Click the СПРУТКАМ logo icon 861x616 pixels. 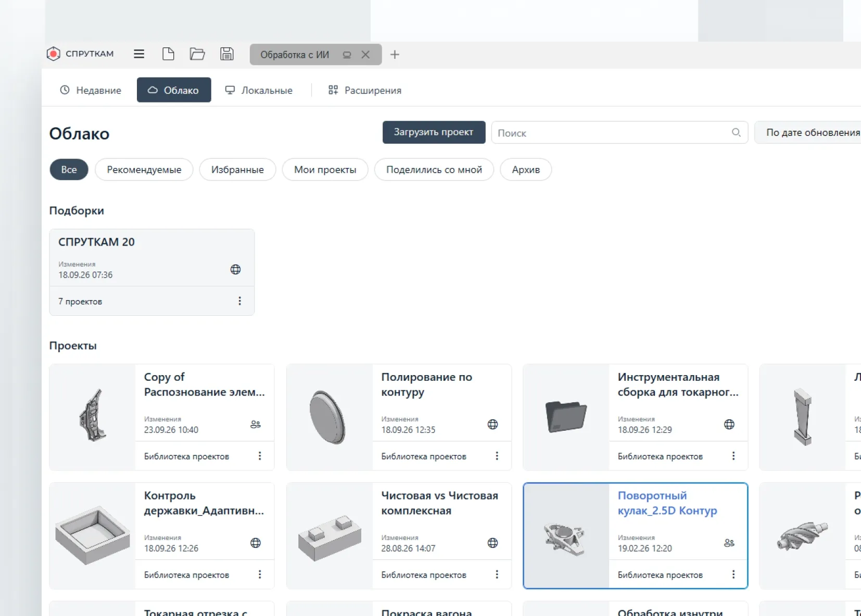point(53,54)
